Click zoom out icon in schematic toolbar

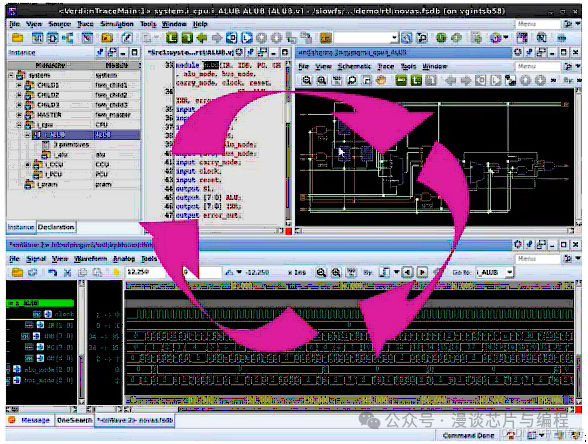pyautogui.click(x=307, y=80)
